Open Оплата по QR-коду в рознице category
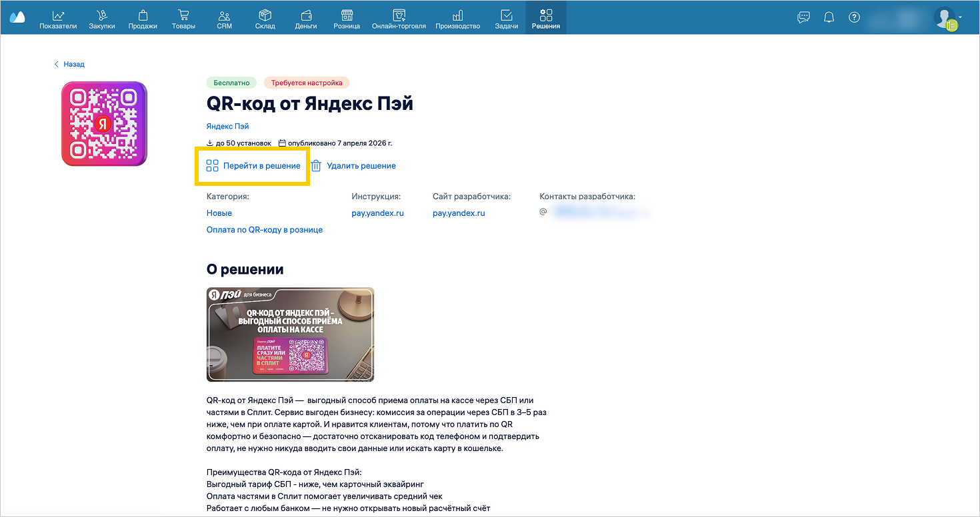Viewport: 980px width, 517px height. (265, 230)
